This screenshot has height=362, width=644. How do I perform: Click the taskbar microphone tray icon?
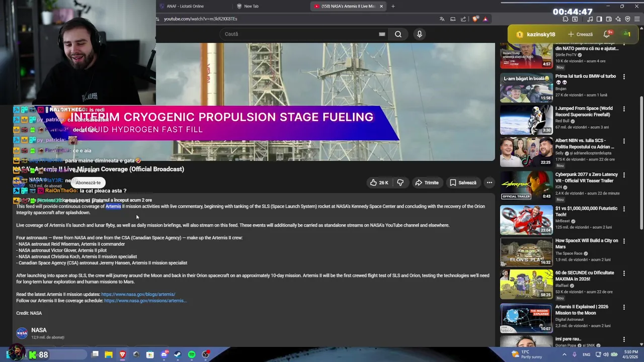(575, 354)
